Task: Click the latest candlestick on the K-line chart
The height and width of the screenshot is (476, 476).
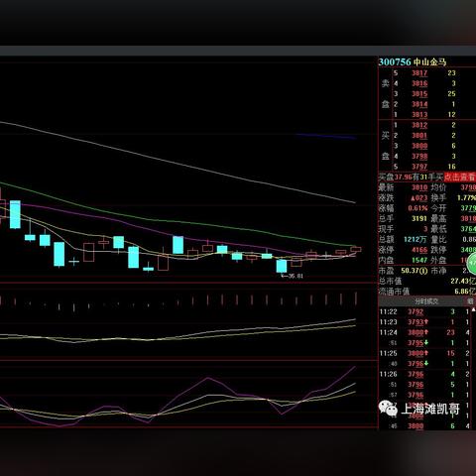Action: pyautogui.click(x=356, y=250)
